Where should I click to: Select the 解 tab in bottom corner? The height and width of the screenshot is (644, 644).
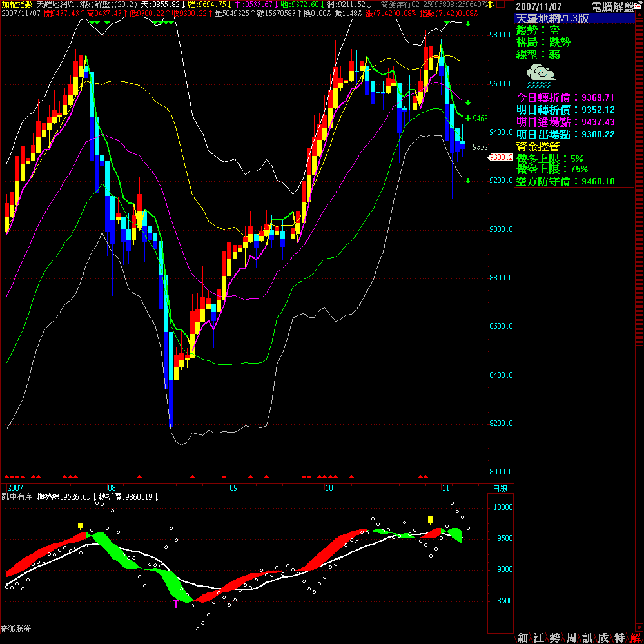pos(635,638)
